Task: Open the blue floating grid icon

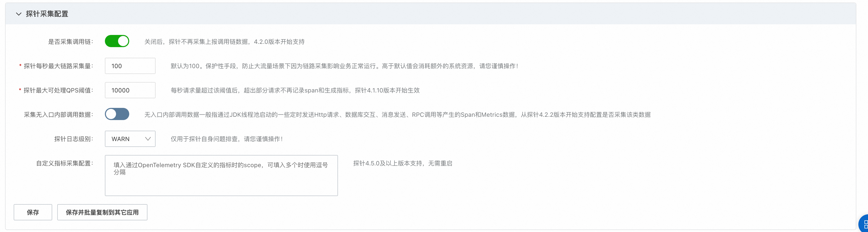Action: click(864, 224)
